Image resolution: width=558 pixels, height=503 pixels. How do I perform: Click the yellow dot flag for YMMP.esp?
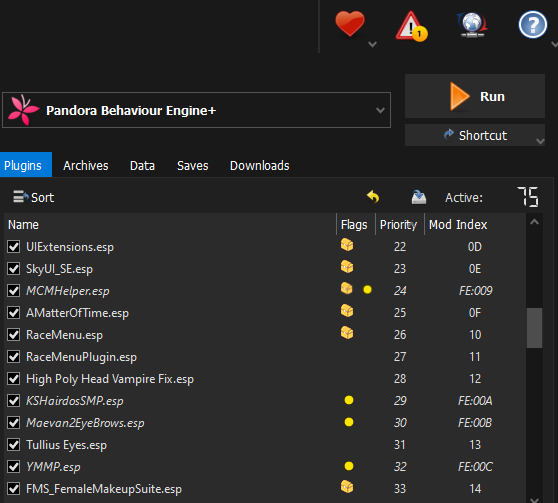[349, 466]
